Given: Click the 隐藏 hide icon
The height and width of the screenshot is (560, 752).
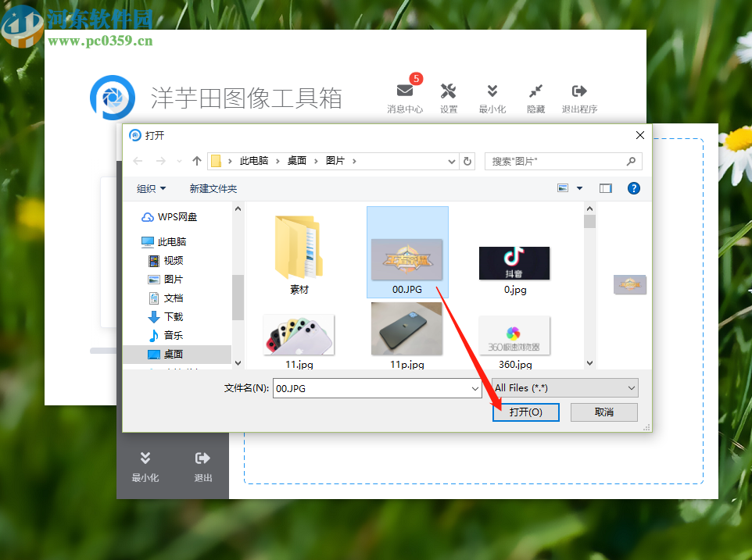Looking at the screenshot, I should (x=535, y=95).
